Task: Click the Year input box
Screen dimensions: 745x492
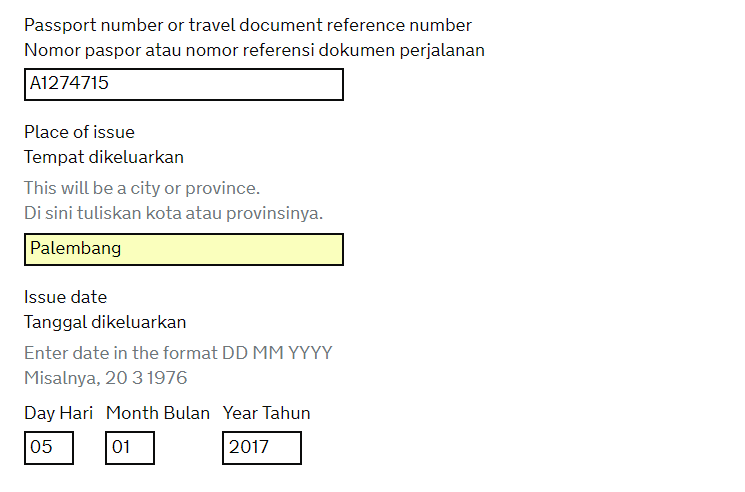Action: pos(262,448)
